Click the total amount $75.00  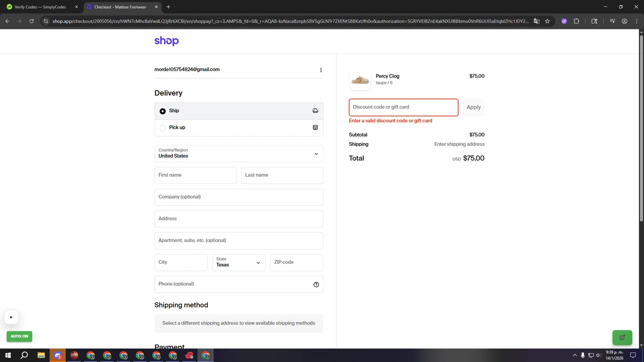tap(474, 158)
